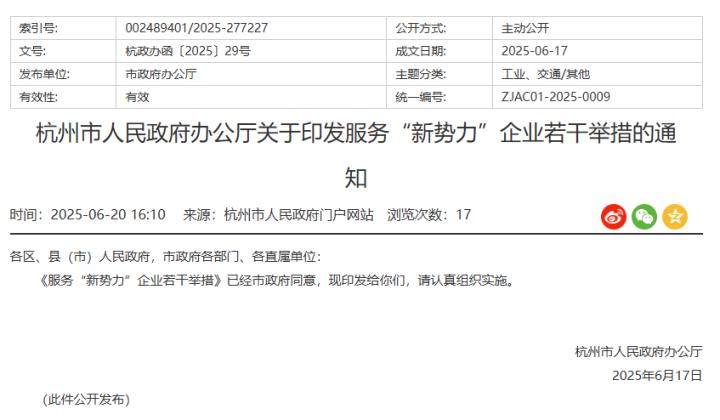
Task: Click the 发布单位 label cell
Action: (x=63, y=74)
